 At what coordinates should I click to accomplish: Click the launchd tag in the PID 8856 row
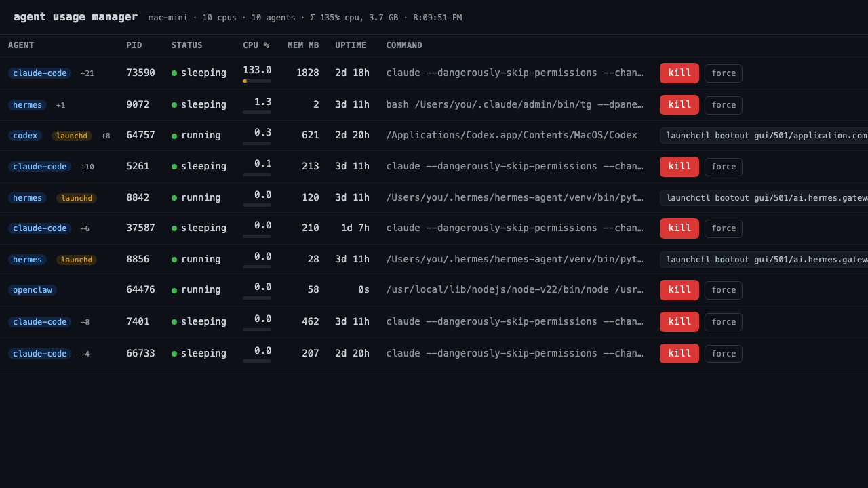click(x=77, y=260)
